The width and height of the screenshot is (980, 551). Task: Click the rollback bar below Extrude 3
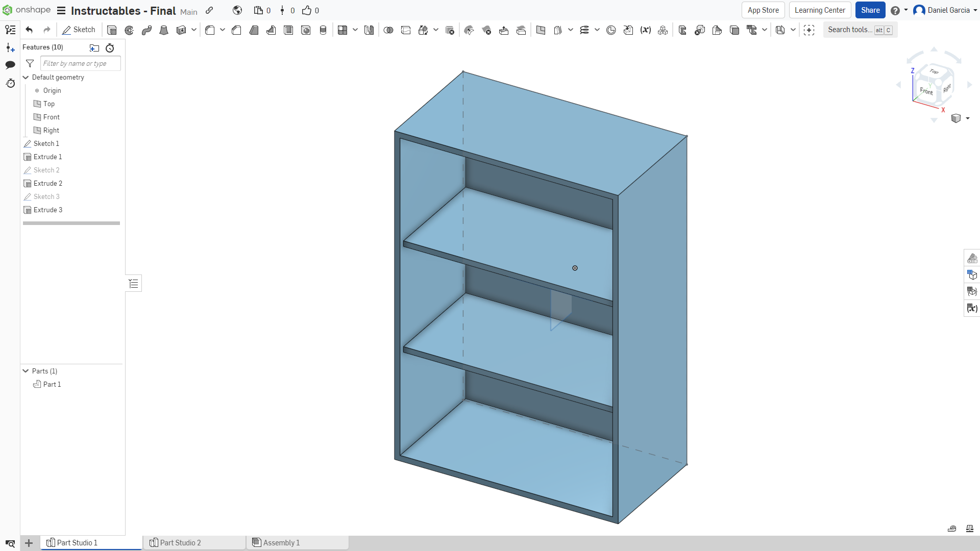(x=71, y=223)
